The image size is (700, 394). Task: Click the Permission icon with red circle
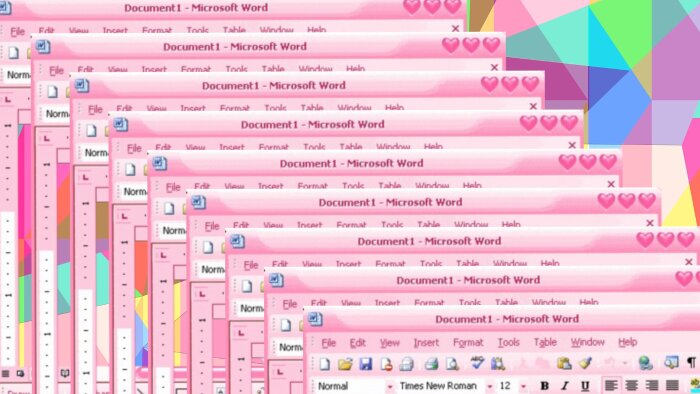click(x=386, y=364)
